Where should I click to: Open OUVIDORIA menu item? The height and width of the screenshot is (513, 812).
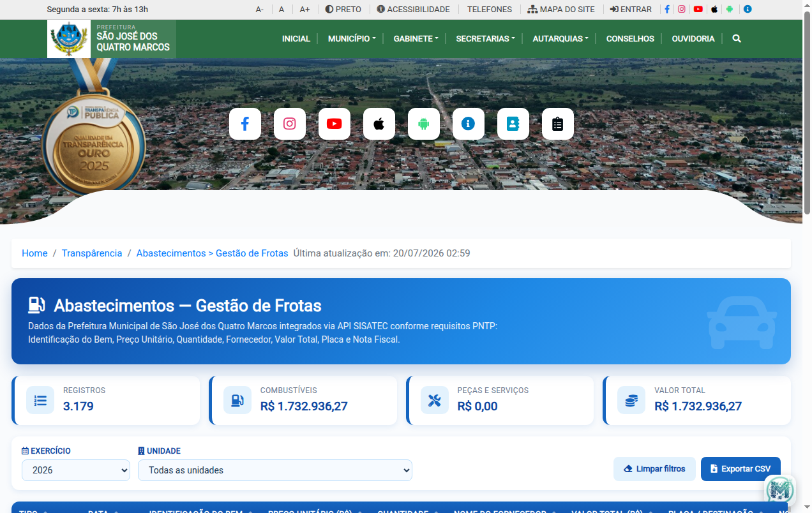tap(693, 39)
